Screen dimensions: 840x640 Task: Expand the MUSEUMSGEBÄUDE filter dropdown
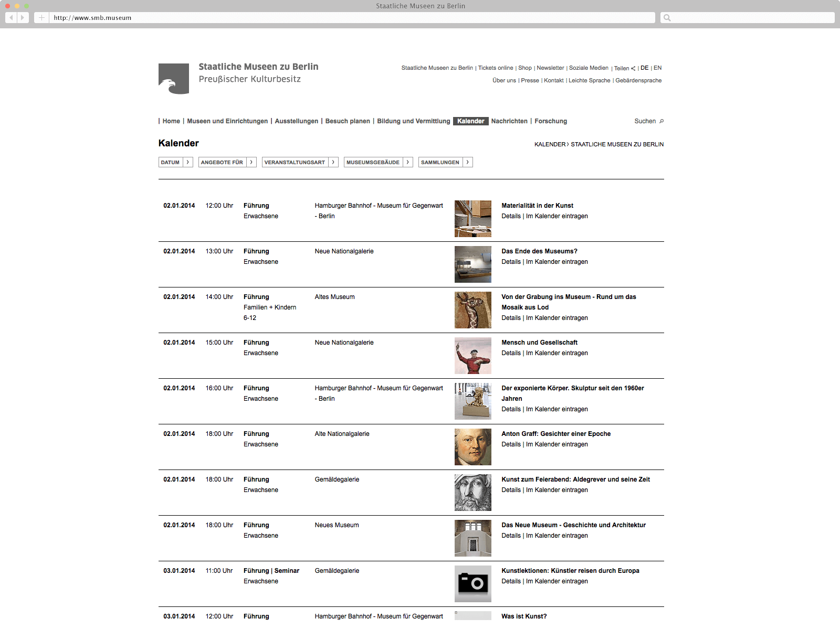(x=379, y=162)
